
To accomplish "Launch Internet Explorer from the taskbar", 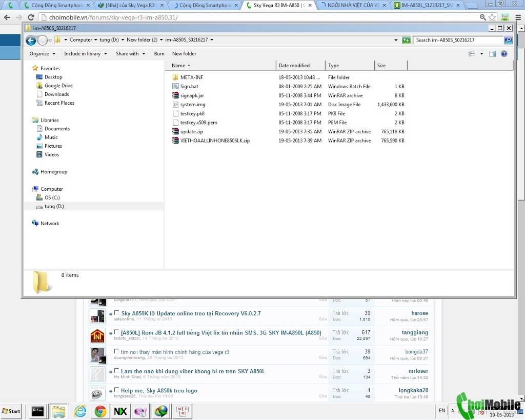I will pos(80,411).
